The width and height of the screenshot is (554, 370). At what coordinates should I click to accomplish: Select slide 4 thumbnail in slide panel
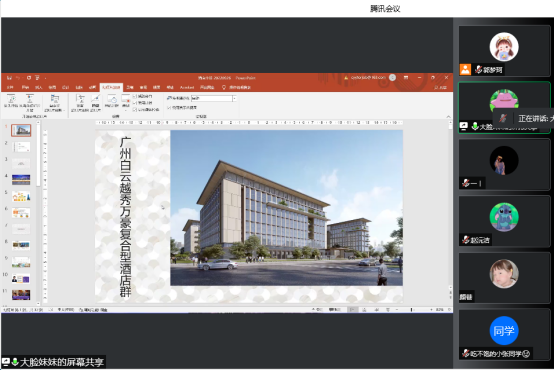(x=21, y=180)
